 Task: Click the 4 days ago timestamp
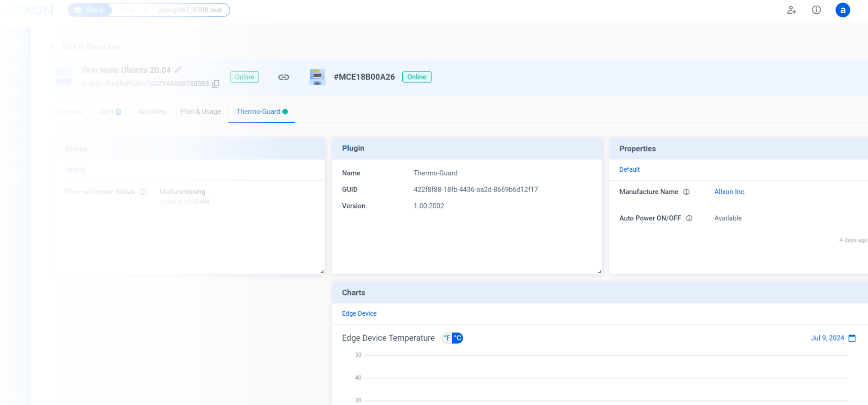click(853, 240)
